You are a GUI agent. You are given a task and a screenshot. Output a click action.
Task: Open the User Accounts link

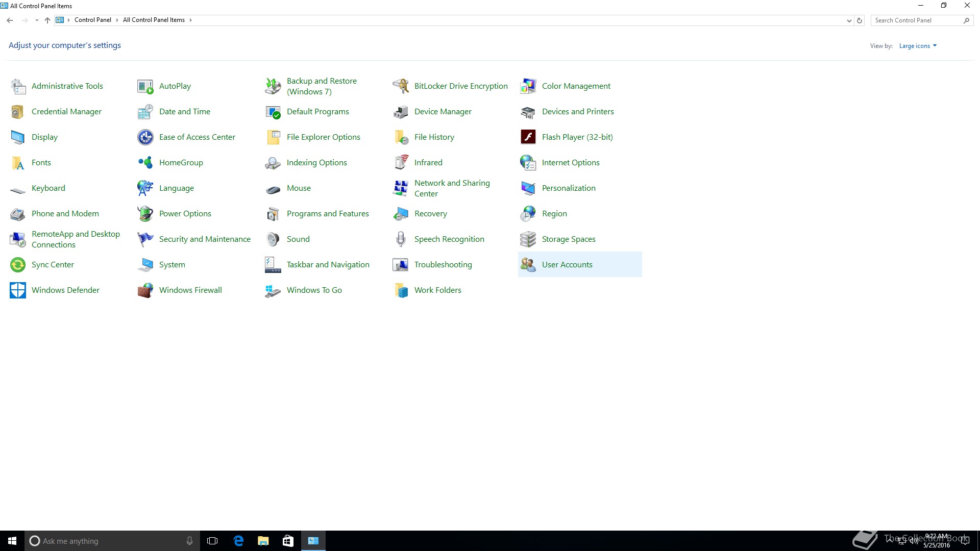coord(567,265)
